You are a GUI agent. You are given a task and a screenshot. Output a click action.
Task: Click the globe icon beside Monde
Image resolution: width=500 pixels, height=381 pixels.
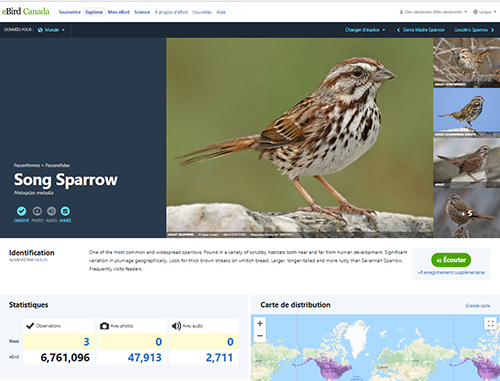click(x=40, y=30)
